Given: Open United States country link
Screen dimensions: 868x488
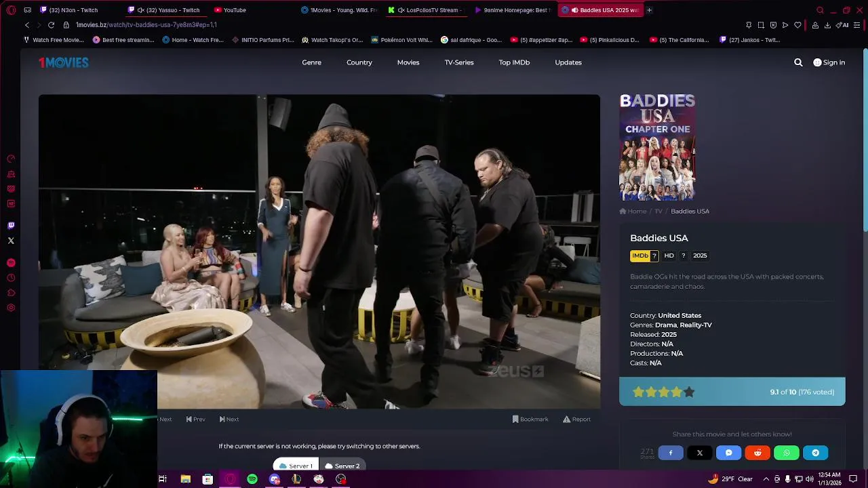Looking at the screenshot, I should pos(679,316).
